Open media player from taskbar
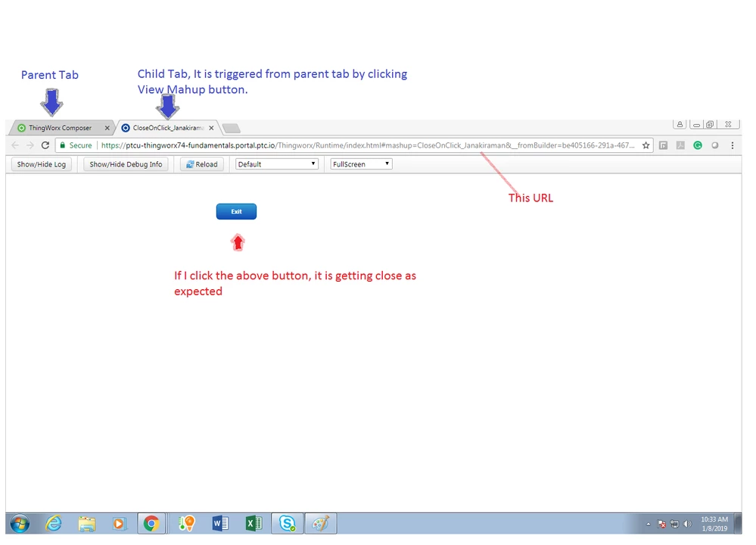Viewport: 756px width, 545px height. click(119, 524)
